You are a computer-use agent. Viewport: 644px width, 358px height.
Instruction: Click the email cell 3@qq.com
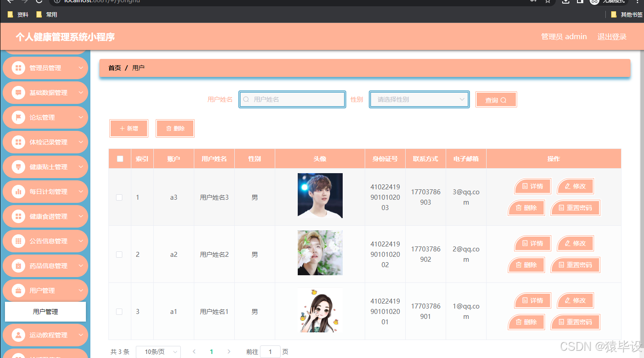(x=466, y=197)
